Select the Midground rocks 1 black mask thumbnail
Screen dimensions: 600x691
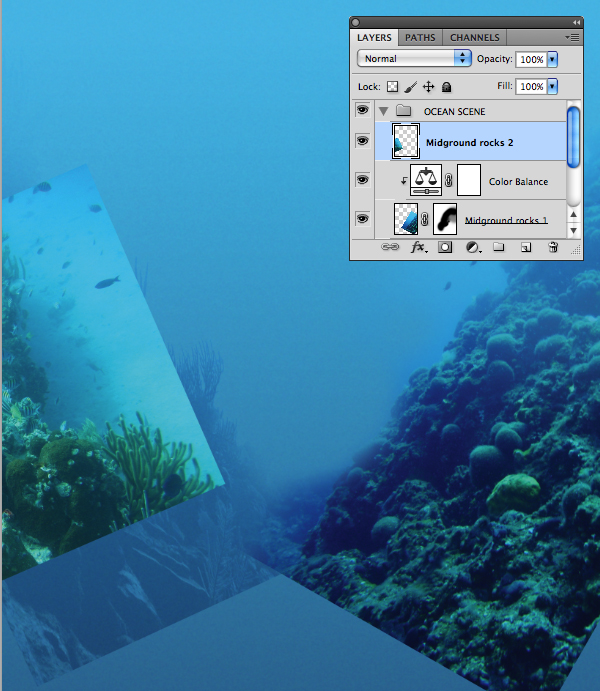(445, 219)
